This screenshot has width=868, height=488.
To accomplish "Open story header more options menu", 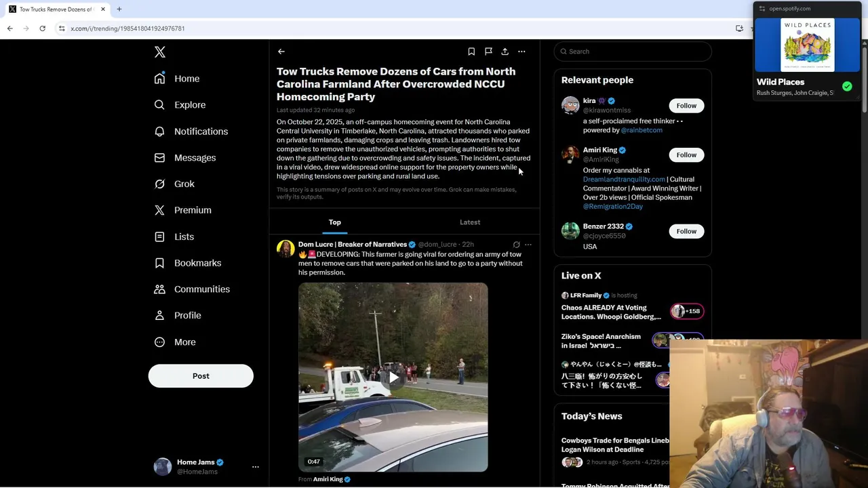I will (x=521, y=52).
